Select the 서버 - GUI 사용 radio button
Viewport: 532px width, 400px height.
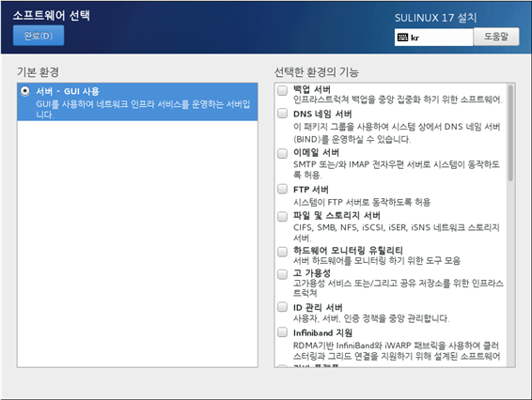point(25,91)
